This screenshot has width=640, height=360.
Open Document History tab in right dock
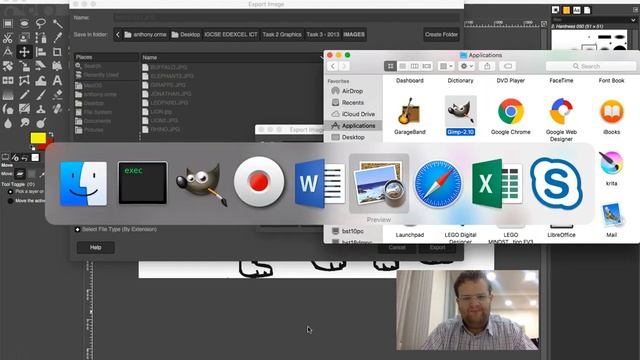(587, 10)
